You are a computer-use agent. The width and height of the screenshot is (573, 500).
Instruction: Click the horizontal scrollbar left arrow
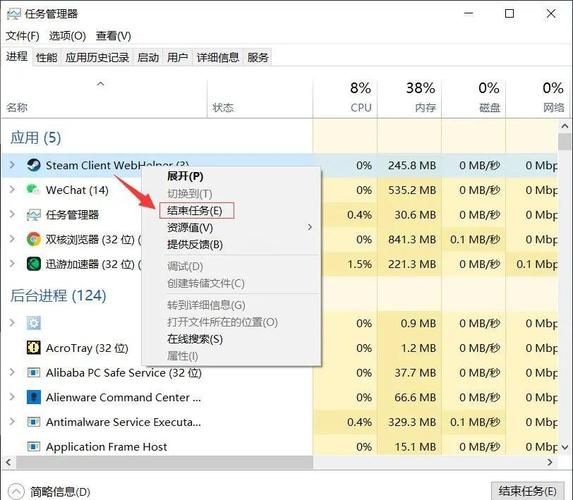(8, 462)
